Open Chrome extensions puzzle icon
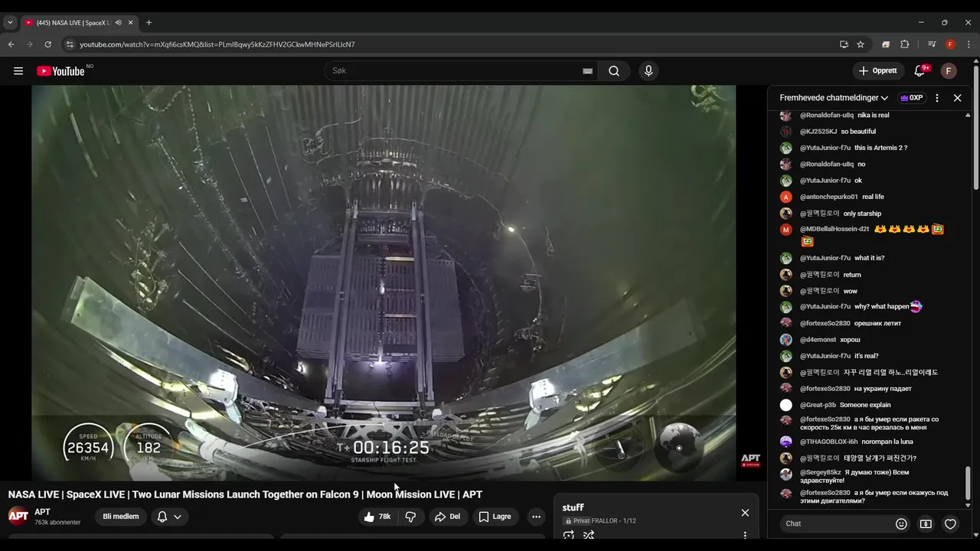 pos(904,44)
